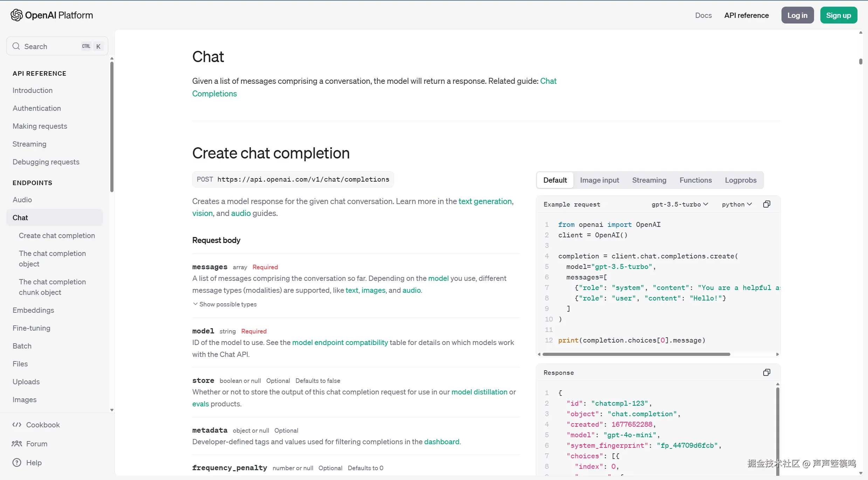Viewport: 868px width, 480px height.
Task: Click the Log in button
Action: pos(797,15)
